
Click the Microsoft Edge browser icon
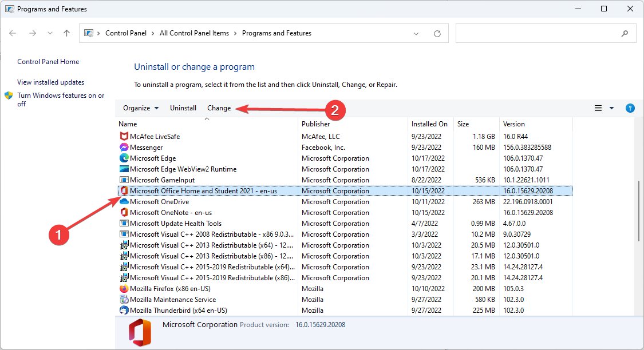point(124,158)
